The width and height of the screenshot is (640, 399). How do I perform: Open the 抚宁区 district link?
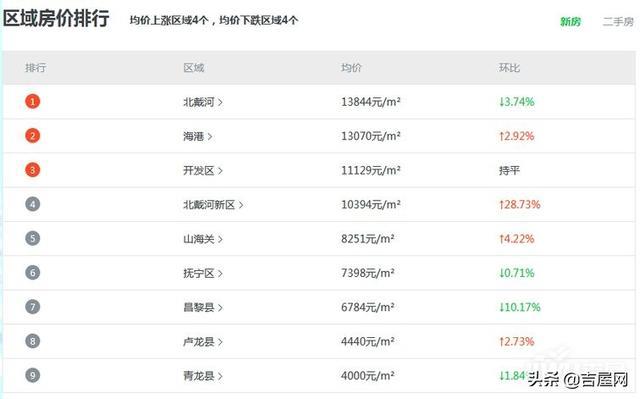(203, 273)
